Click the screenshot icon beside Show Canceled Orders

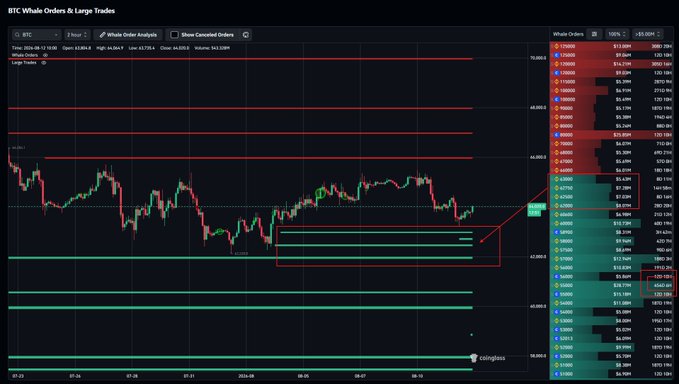coord(246,35)
